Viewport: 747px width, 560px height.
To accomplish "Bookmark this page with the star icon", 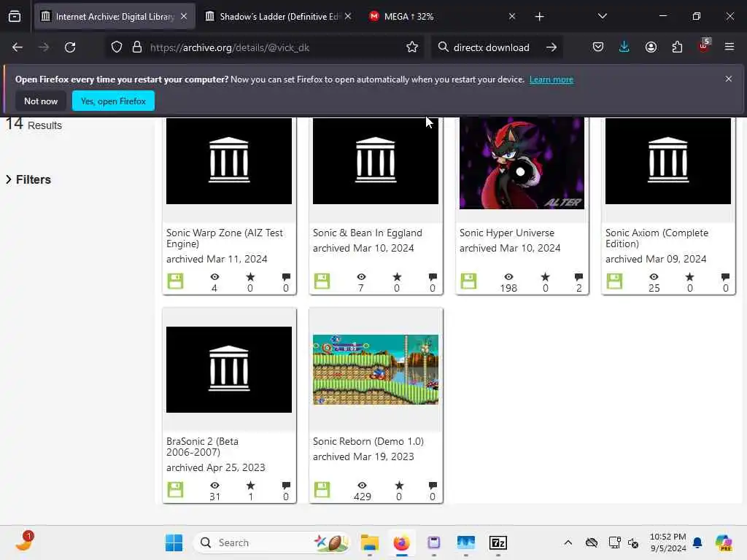I will (x=412, y=47).
